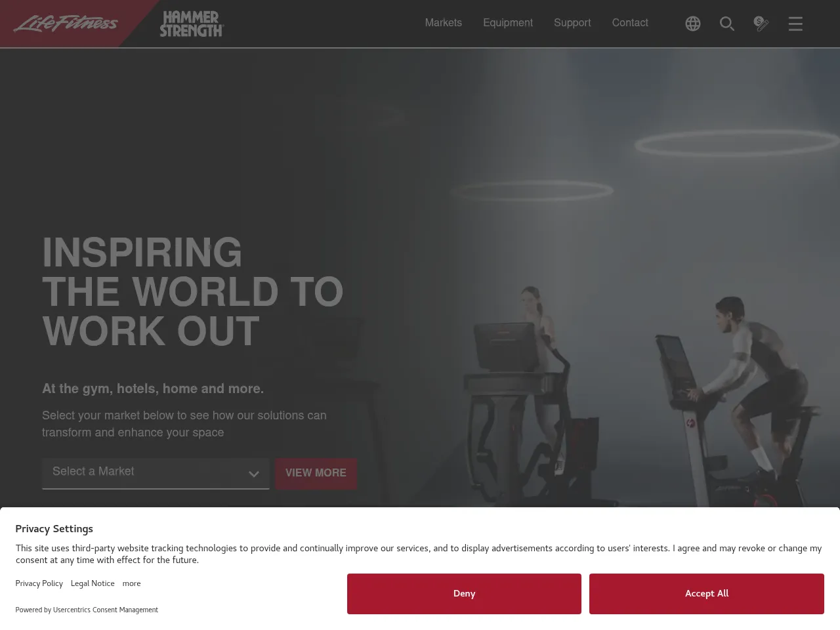Open the hamburger menu icon
The height and width of the screenshot is (630, 840).
[x=795, y=24]
